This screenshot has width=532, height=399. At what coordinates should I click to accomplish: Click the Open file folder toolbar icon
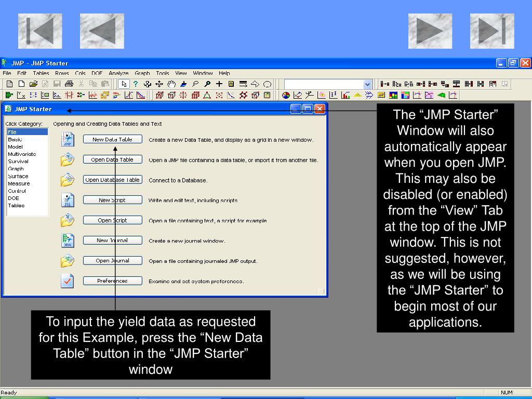click(33, 84)
